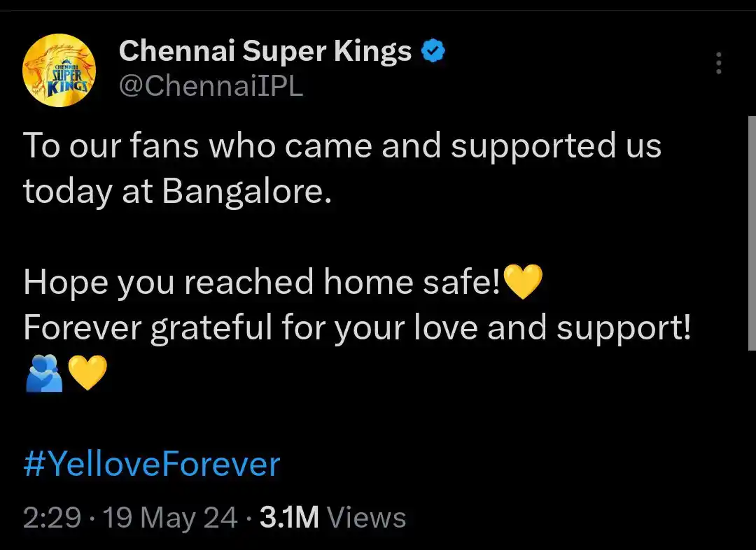Click the 3.1M view count number

point(289,519)
